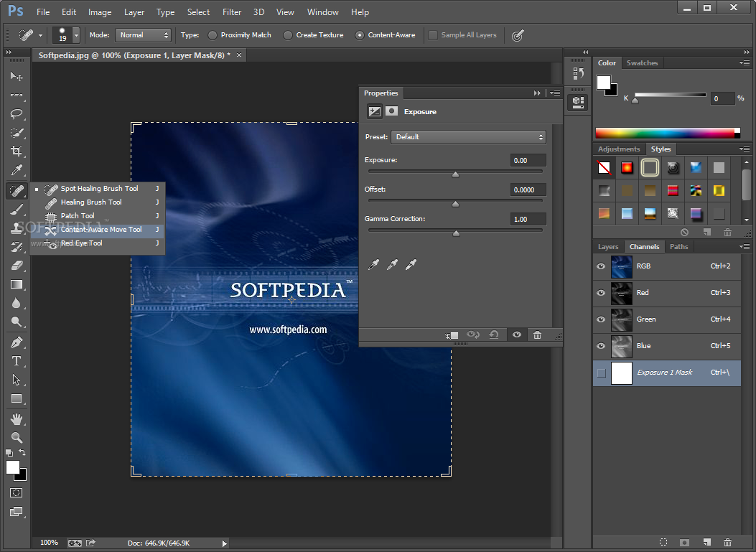The image size is (756, 552).
Task: Select the Move tool
Action: coord(17,76)
